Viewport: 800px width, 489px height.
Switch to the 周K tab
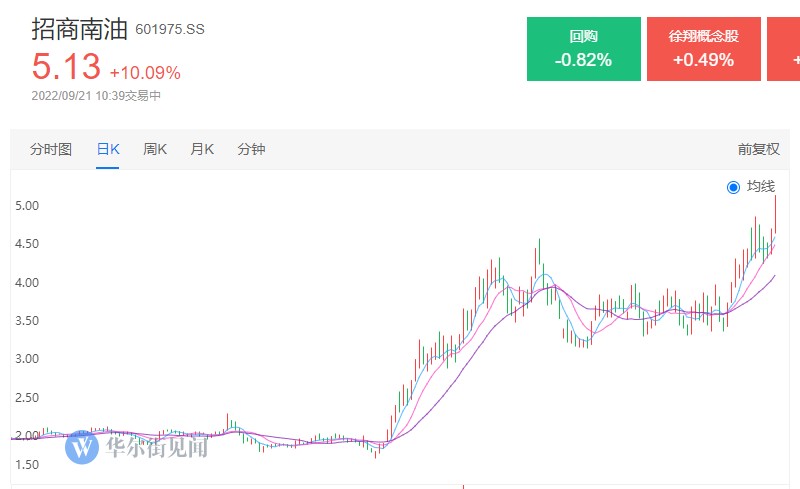tap(155, 150)
